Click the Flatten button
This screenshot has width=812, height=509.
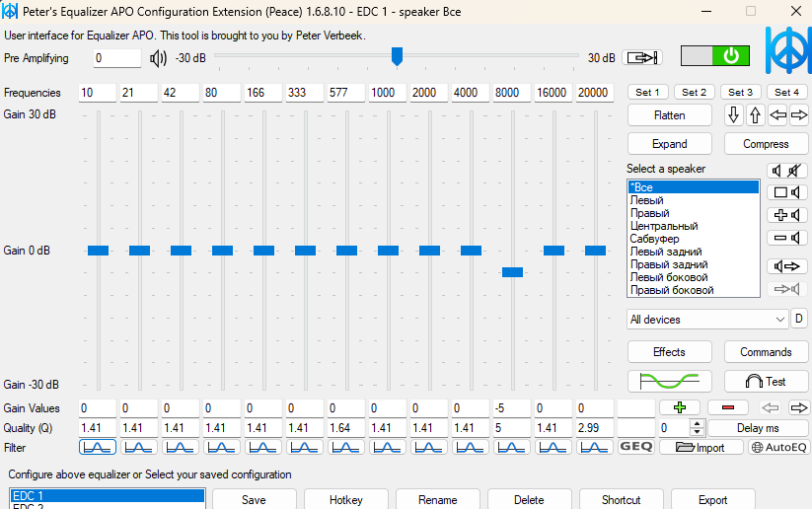670,115
